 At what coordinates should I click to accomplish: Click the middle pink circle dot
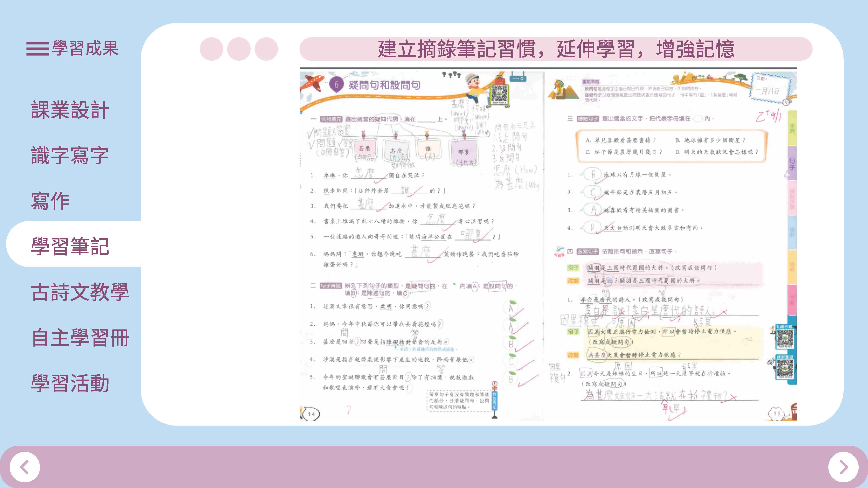(x=238, y=49)
